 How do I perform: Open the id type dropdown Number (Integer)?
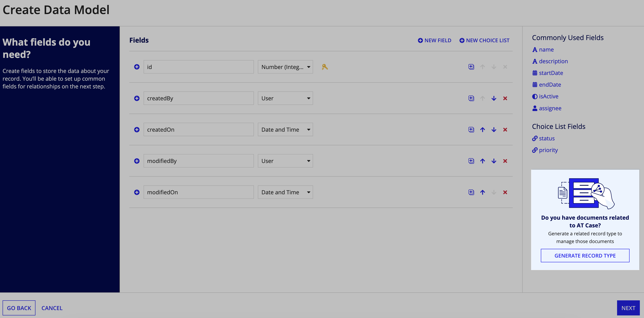pyautogui.click(x=285, y=67)
